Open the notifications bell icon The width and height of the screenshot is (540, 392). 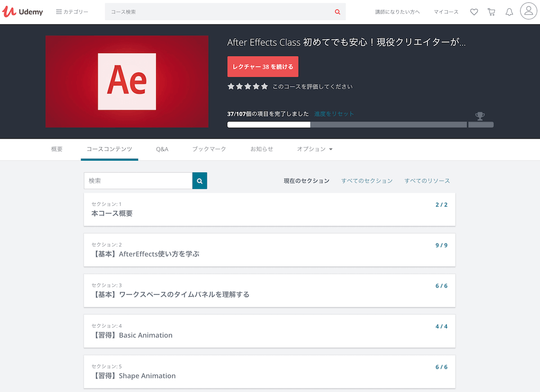(x=509, y=12)
